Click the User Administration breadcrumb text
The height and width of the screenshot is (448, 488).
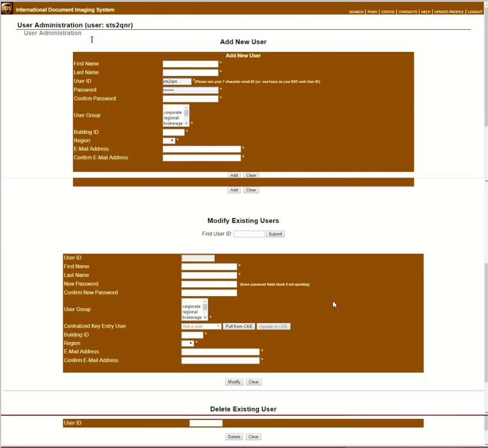[52, 33]
